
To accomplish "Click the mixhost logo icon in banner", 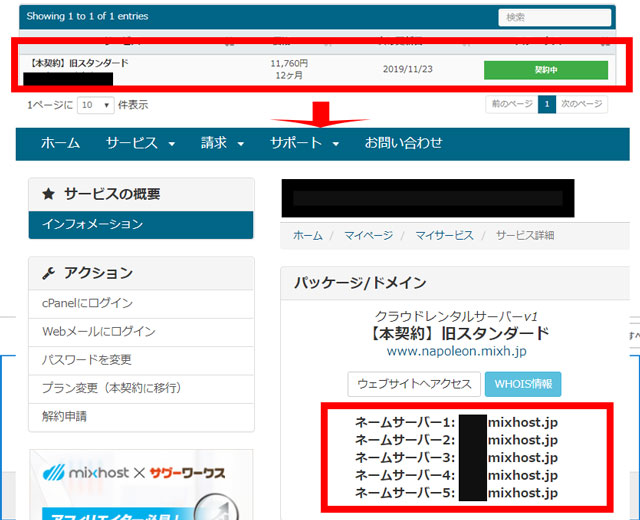I will [53, 473].
